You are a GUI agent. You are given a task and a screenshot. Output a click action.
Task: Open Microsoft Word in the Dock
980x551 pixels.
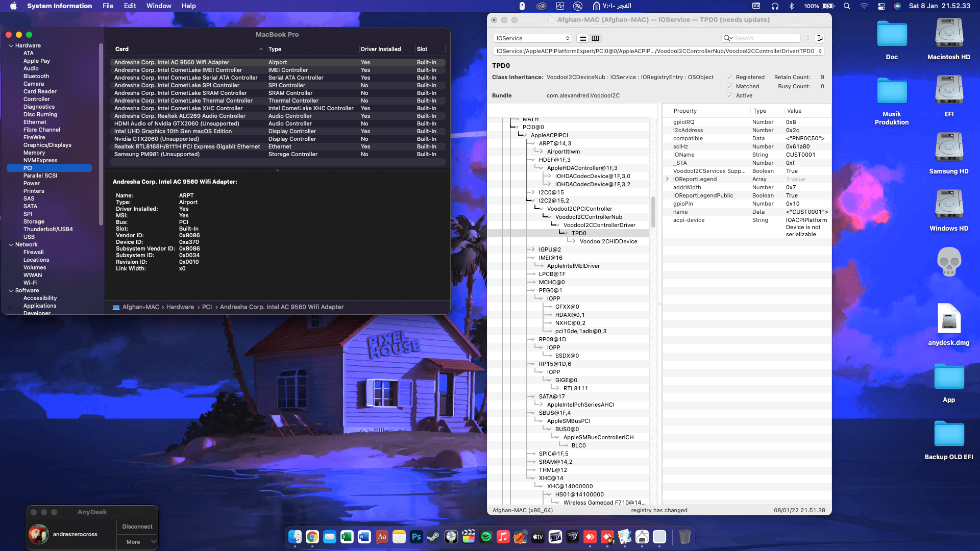coord(364,537)
